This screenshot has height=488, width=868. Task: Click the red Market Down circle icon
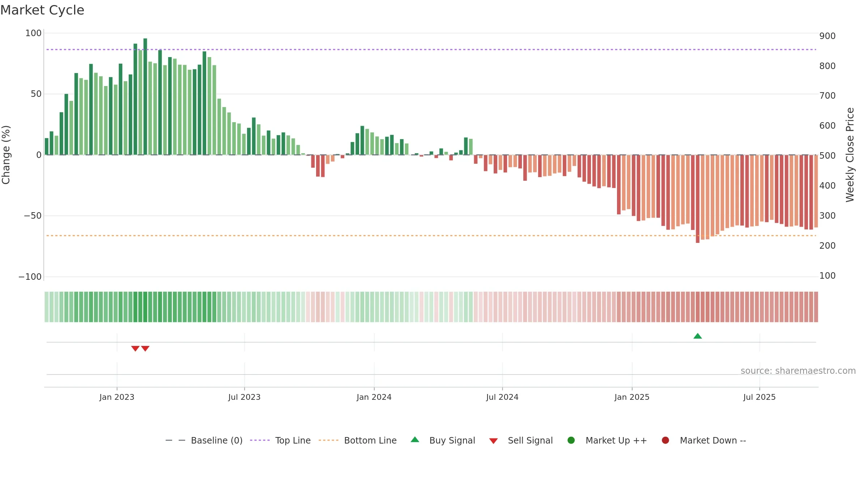(665, 440)
